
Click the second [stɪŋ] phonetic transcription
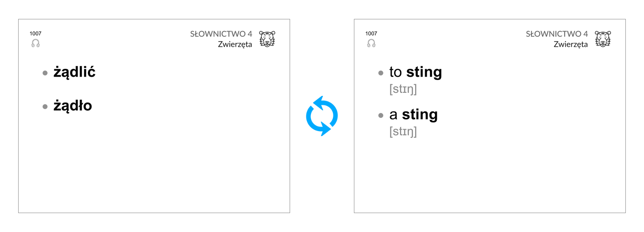403,132
